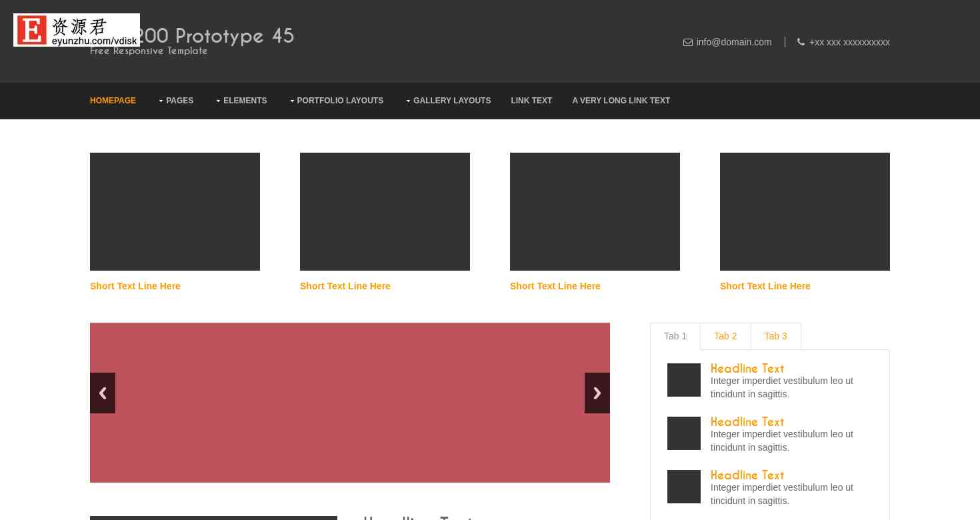Image resolution: width=980 pixels, height=520 pixels.
Task: Click third Headline Text in tab panel
Action: [x=747, y=475]
